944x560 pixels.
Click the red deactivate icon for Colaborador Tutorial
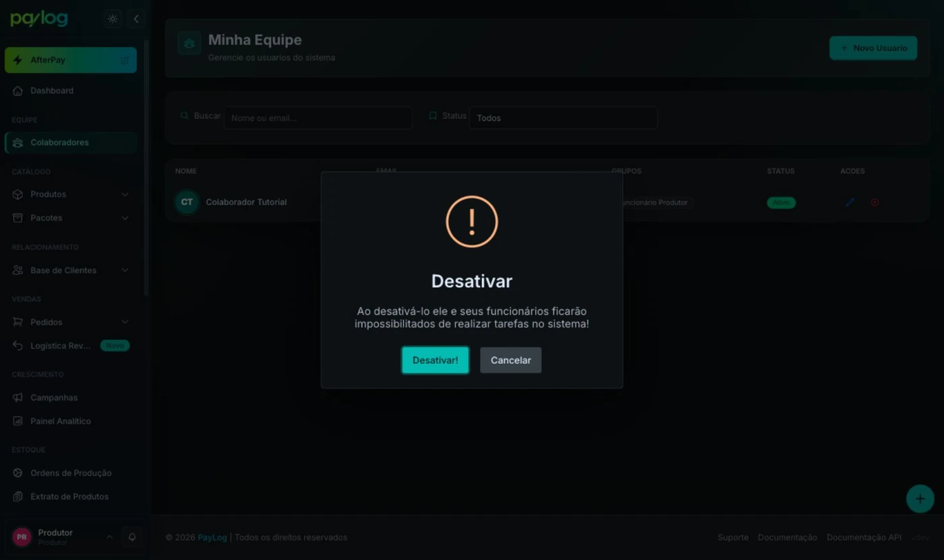(x=875, y=202)
